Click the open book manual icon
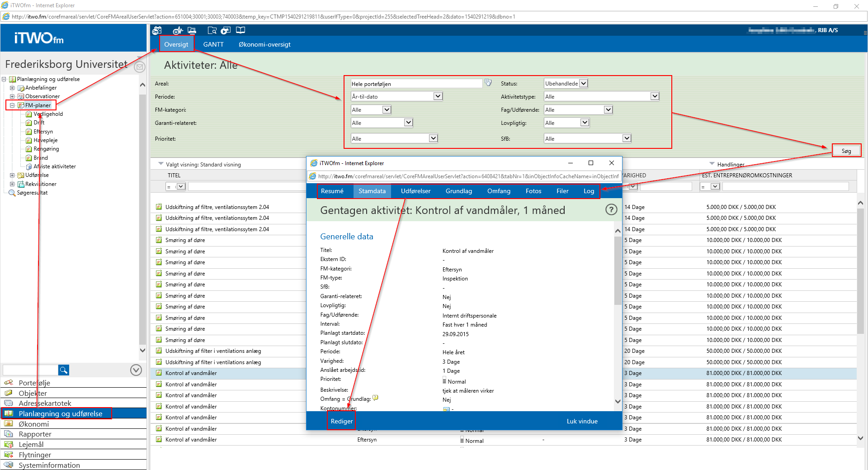This screenshot has width=868, height=470. tap(241, 30)
